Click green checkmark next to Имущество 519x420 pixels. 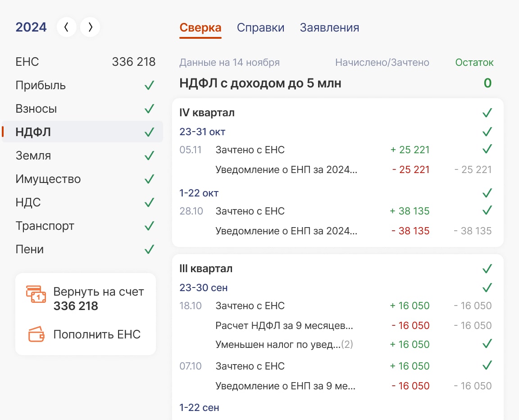coord(149,179)
